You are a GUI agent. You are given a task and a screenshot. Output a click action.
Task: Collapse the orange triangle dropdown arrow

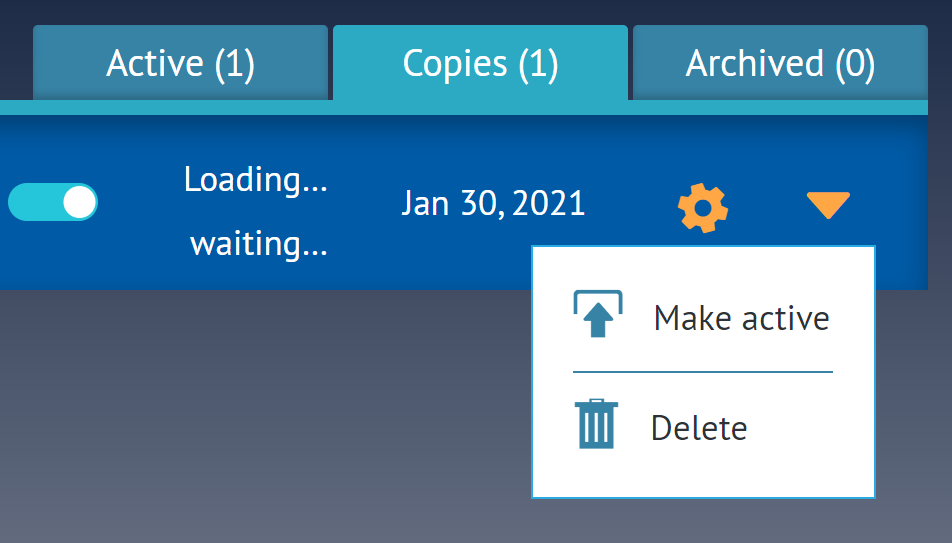click(828, 205)
